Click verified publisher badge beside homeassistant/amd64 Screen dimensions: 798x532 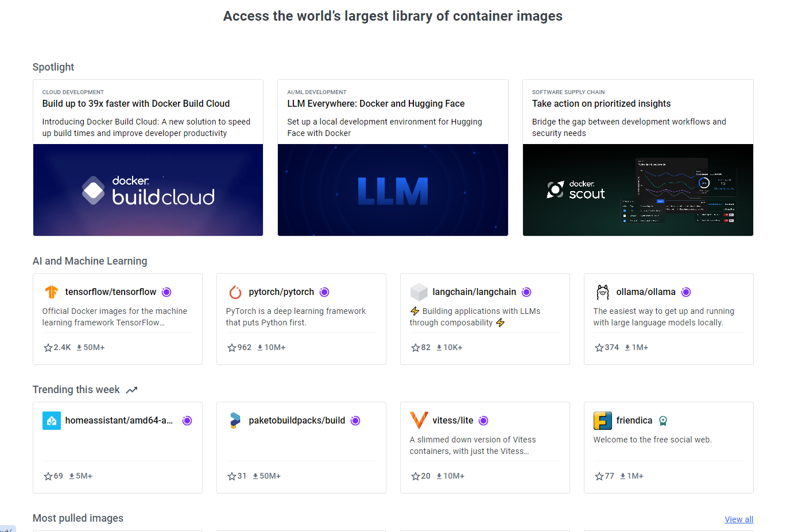[187, 421]
